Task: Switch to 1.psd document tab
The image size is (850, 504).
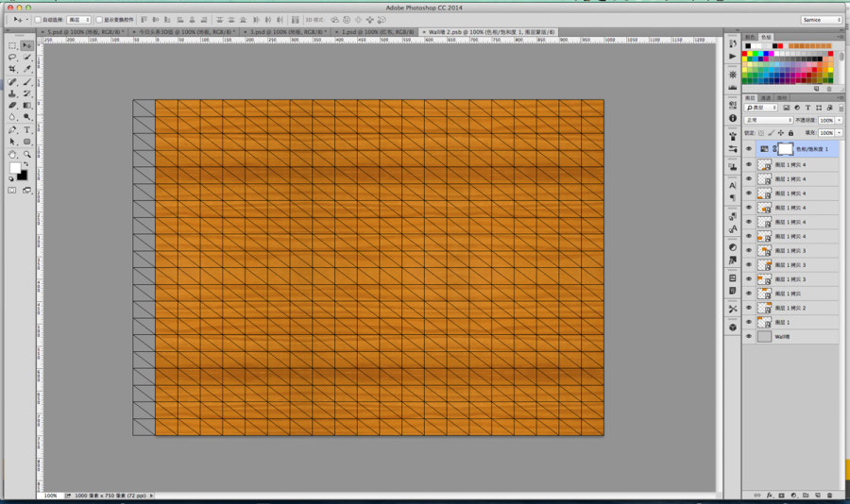Action: [x=375, y=32]
